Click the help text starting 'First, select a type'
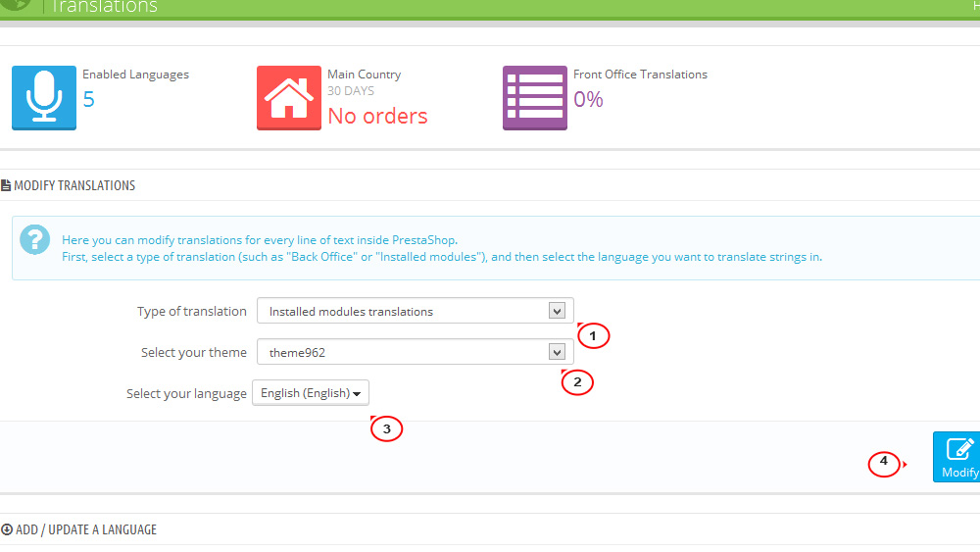 pos(442,257)
